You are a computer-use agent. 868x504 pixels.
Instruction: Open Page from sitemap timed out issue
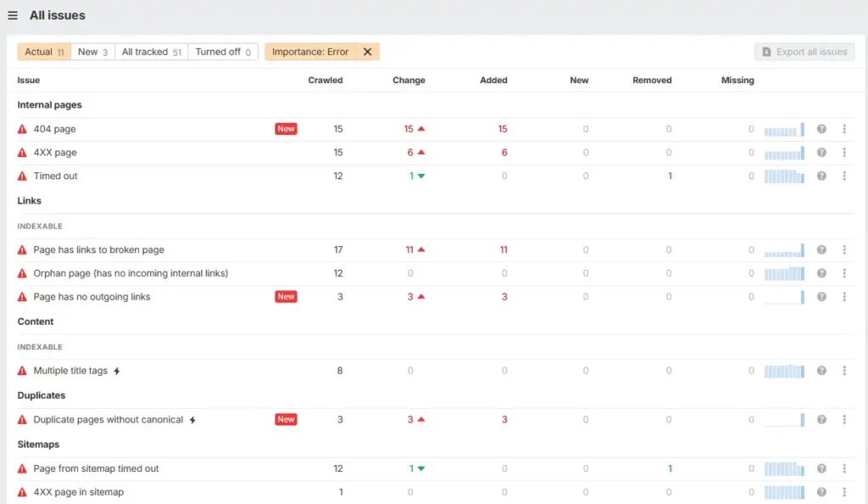(96, 468)
